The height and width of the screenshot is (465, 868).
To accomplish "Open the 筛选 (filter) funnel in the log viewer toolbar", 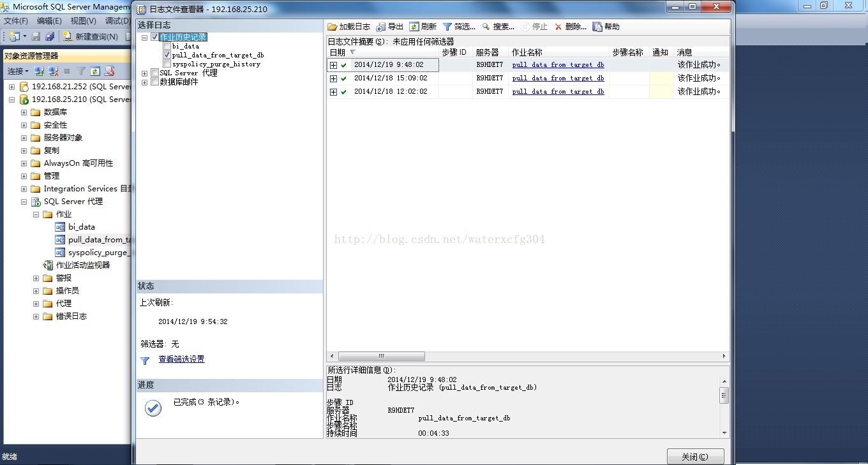I will click(447, 27).
